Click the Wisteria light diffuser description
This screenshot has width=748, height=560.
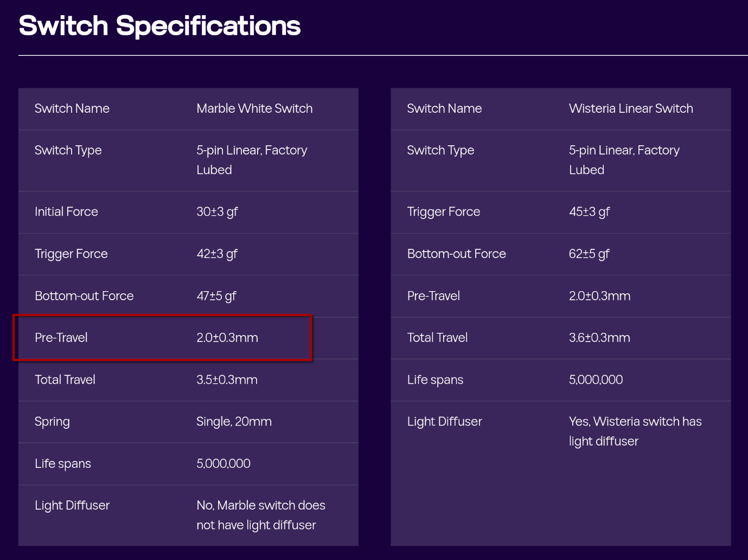click(635, 432)
